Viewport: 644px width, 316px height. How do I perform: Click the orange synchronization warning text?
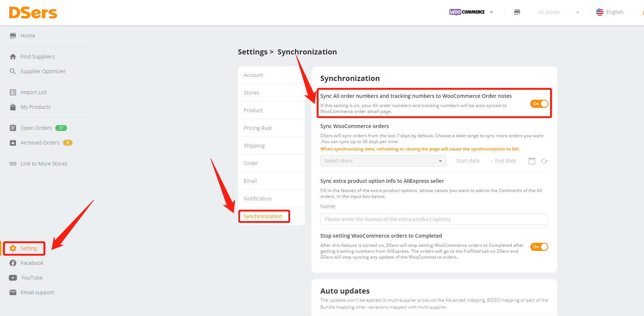[x=420, y=149]
